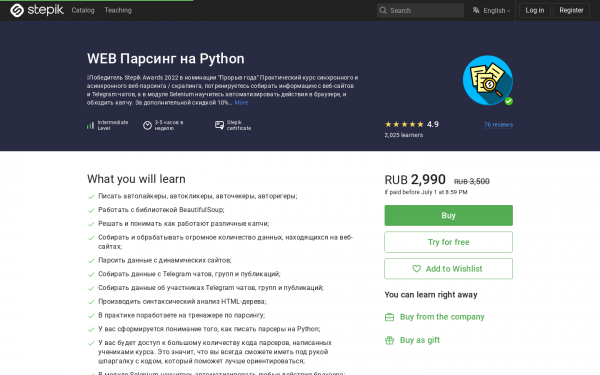Screen dimensions: 600x375
Task: Click the 4.9 rating number
Action: click(x=433, y=124)
